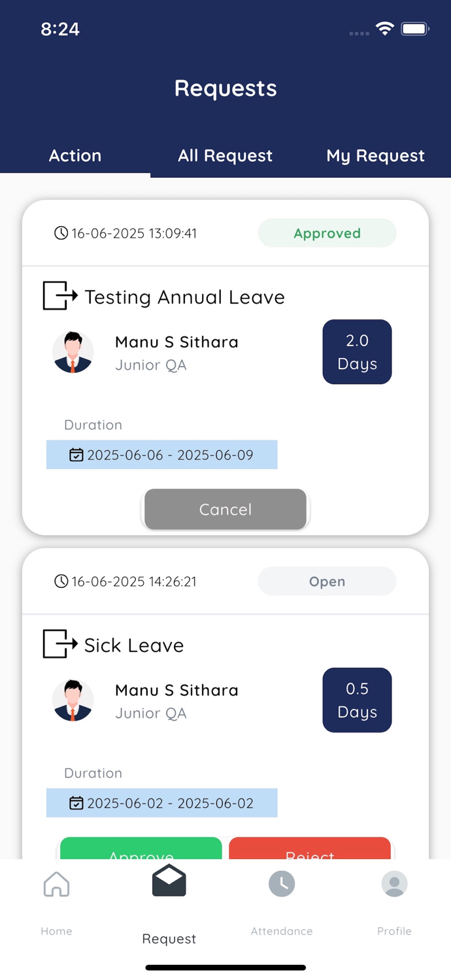This screenshot has width=451, height=980.
Task: Tap the Attendance clock icon at the bottom
Action: tap(282, 883)
